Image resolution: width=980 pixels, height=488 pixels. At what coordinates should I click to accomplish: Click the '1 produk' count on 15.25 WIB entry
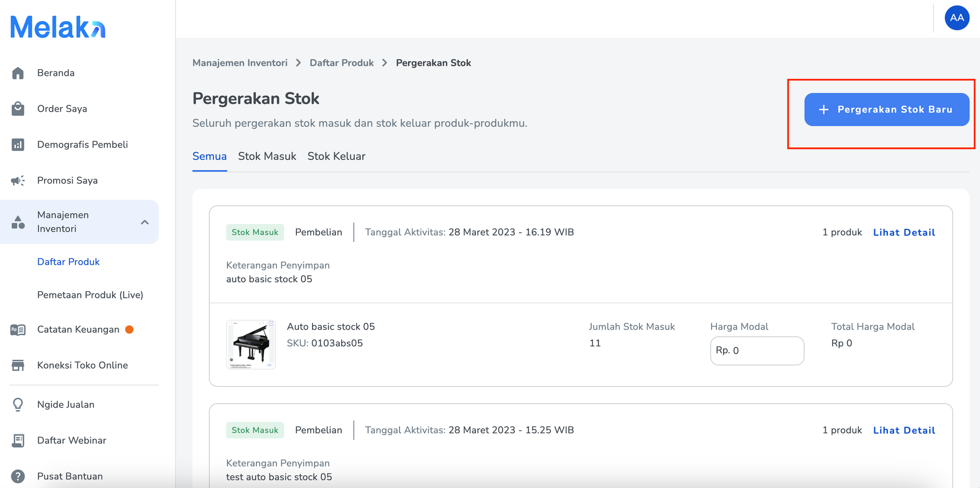pos(842,430)
